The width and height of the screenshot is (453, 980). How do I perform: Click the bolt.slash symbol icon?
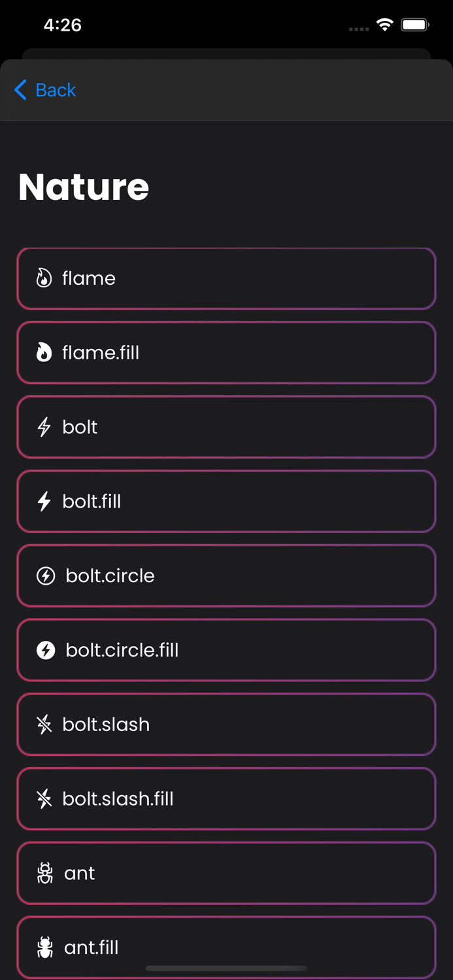(x=43, y=725)
